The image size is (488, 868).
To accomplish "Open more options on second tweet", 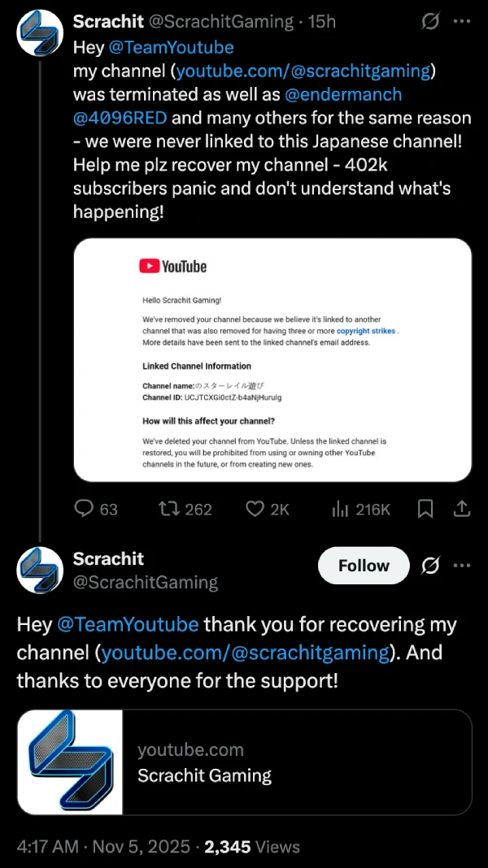I will tap(461, 566).
